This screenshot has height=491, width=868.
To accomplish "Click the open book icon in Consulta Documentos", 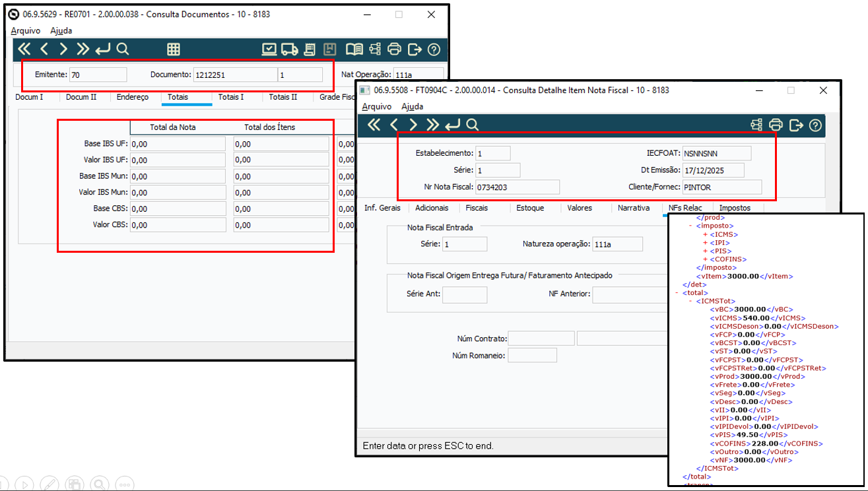I will click(354, 49).
